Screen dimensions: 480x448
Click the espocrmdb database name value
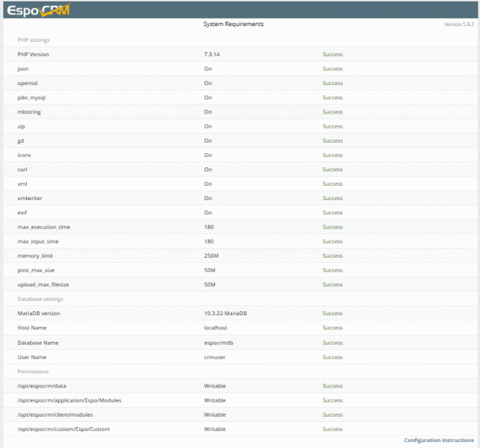click(219, 342)
